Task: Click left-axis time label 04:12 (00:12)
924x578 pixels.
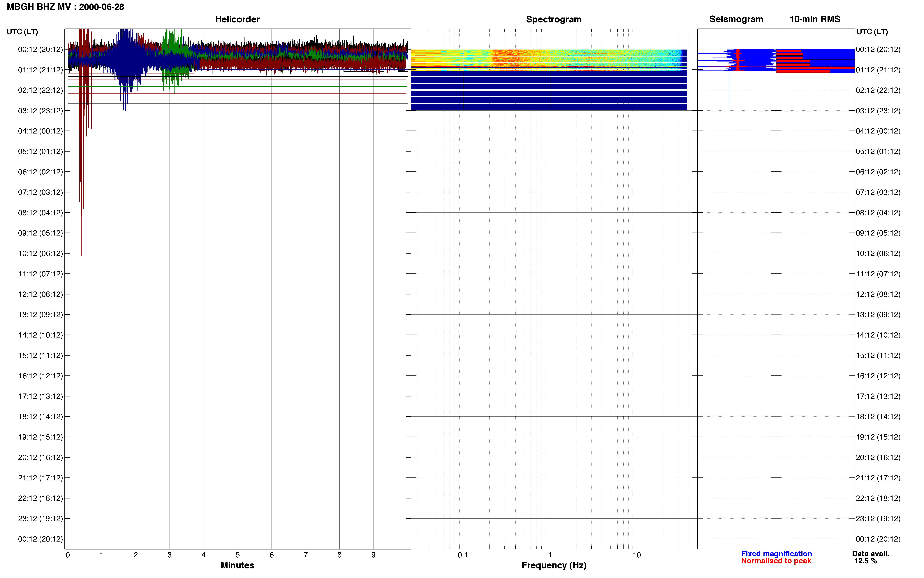Action: 41,131
